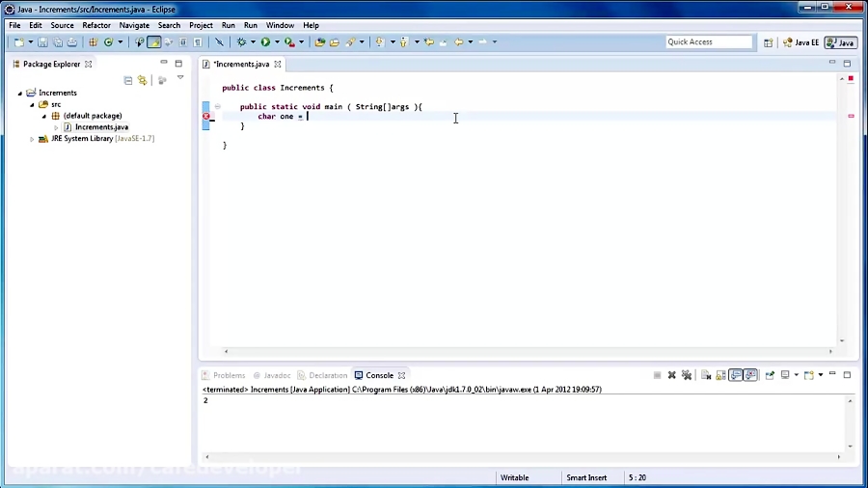Click the Run Last Tool icon with red toolbox
The image size is (868, 488).
coord(289,42)
